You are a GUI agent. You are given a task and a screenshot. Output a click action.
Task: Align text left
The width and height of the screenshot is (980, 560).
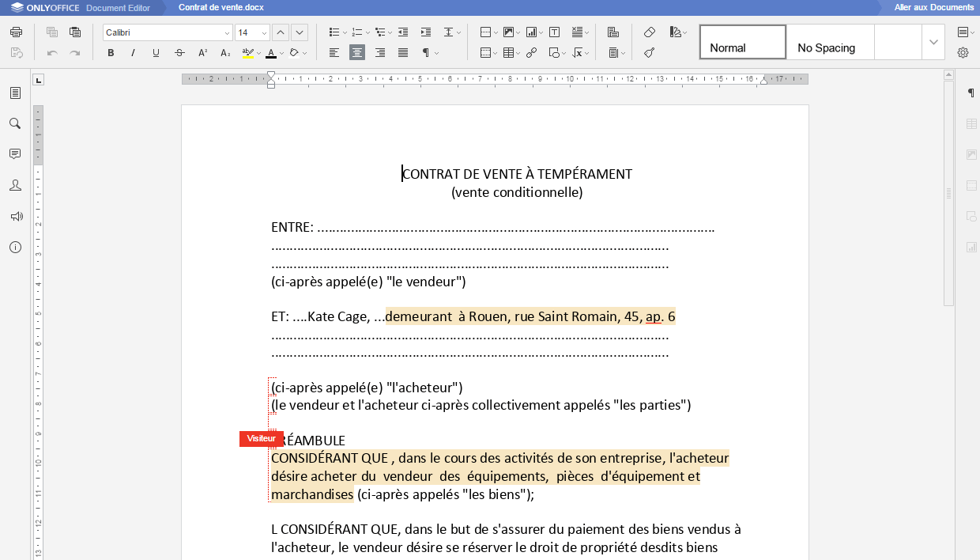coord(334,53)
